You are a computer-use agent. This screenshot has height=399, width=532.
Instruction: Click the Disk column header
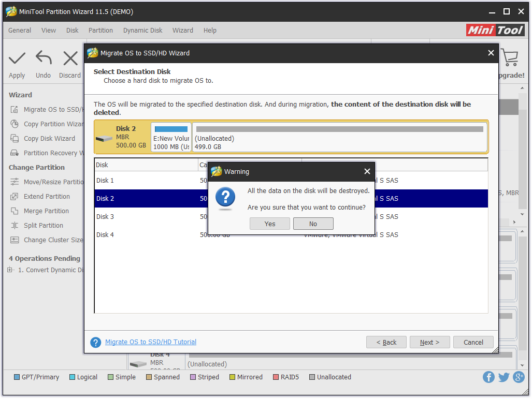click(x=146, y=165)
